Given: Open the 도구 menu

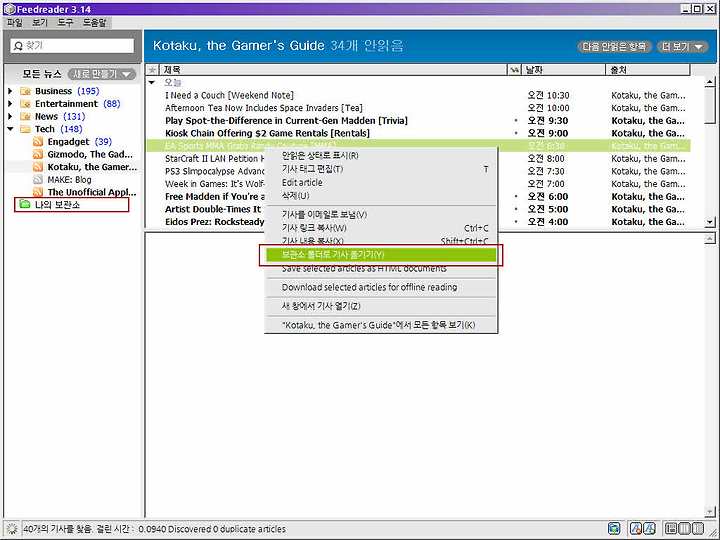Looking at the screenshot, I should pyautogui.click(x=65, y=22).
